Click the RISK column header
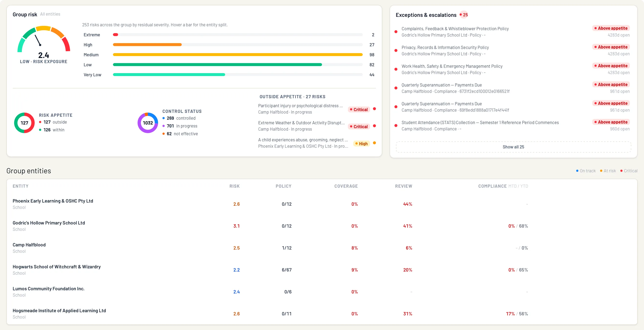Viewport: 644px width, 330px height. pyautogui.click(x=234, y=186)
